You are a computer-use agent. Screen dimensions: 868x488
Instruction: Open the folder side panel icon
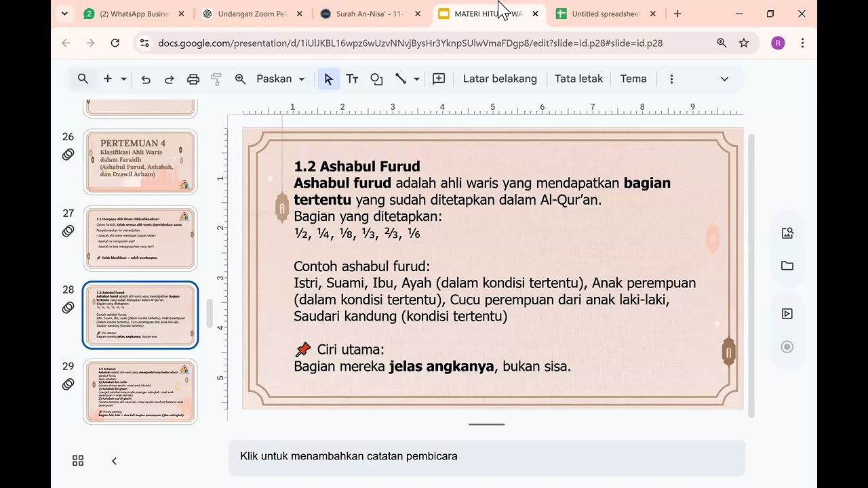point(787,266)
